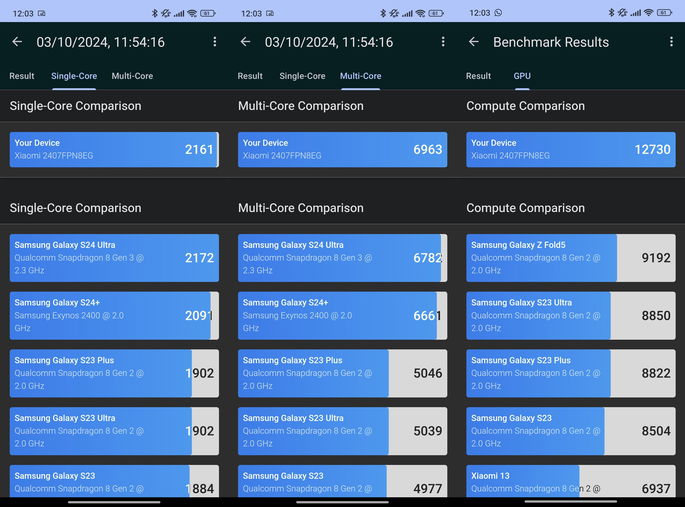
Task: Select the Xiaomi 13 compute result
Action: [570, 481]
